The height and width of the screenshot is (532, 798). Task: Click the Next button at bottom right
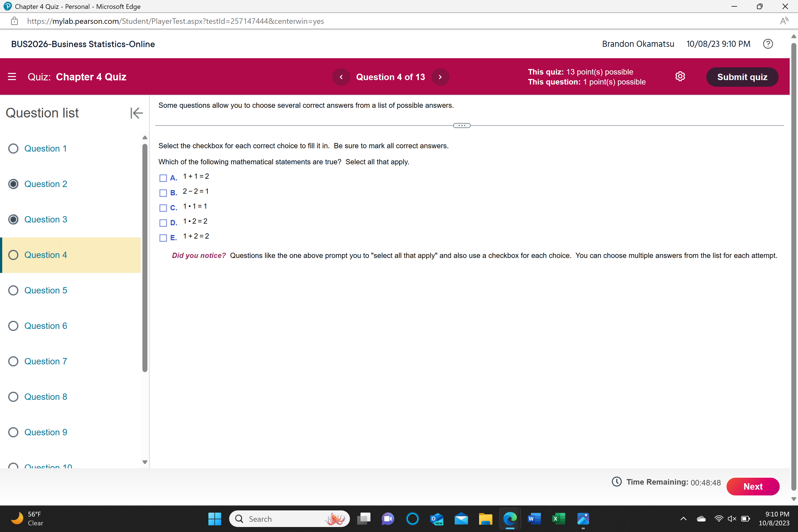pos(753,486)
